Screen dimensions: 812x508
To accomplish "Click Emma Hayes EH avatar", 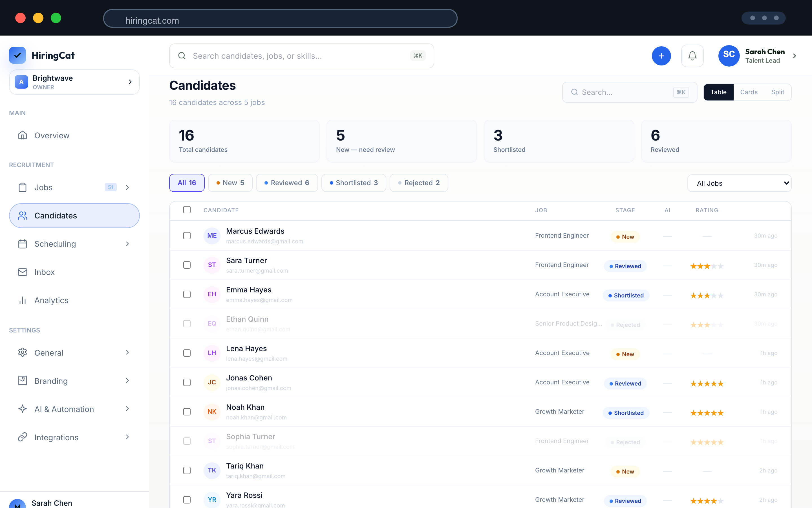I will 212,294.
